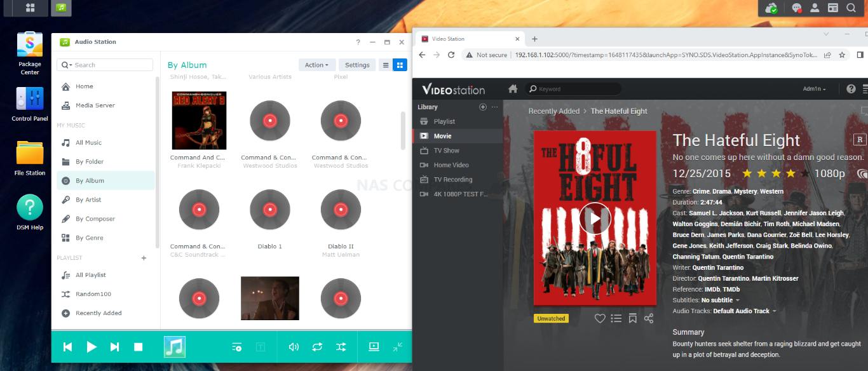Screen dimensions: 868x371
Task: Toggle repeat mode in Audio Station
Action: (317, 347)
